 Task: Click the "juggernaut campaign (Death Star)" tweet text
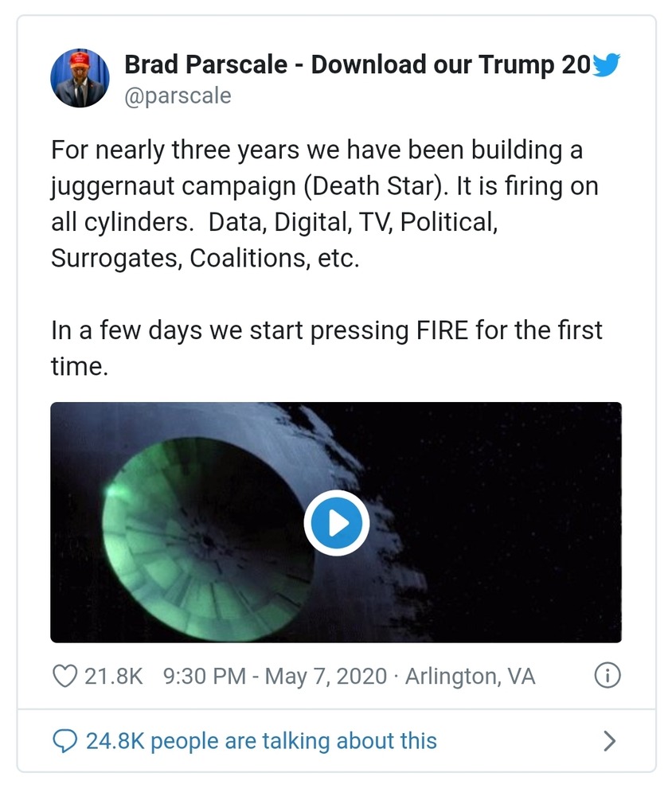(243, 185)
